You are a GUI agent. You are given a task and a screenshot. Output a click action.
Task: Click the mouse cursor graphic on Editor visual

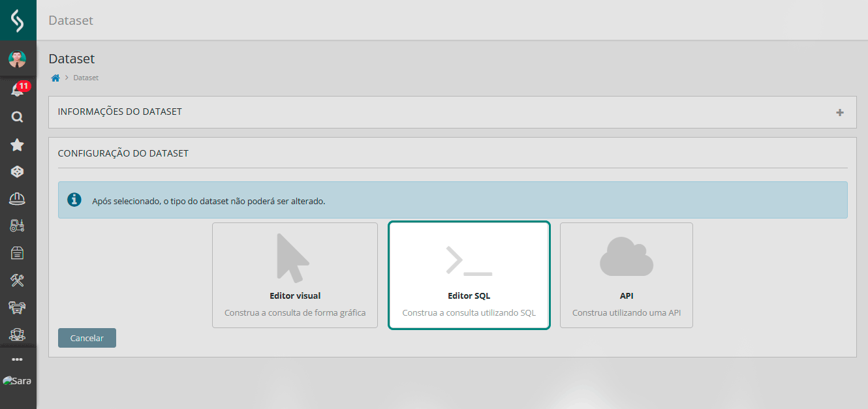pos(293,258)
